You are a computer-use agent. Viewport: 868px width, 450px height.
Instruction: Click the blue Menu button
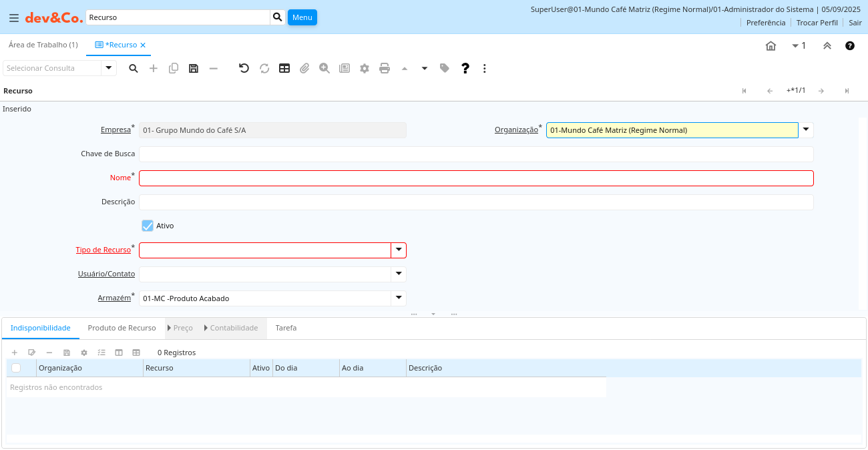click(x=302, y=17)
